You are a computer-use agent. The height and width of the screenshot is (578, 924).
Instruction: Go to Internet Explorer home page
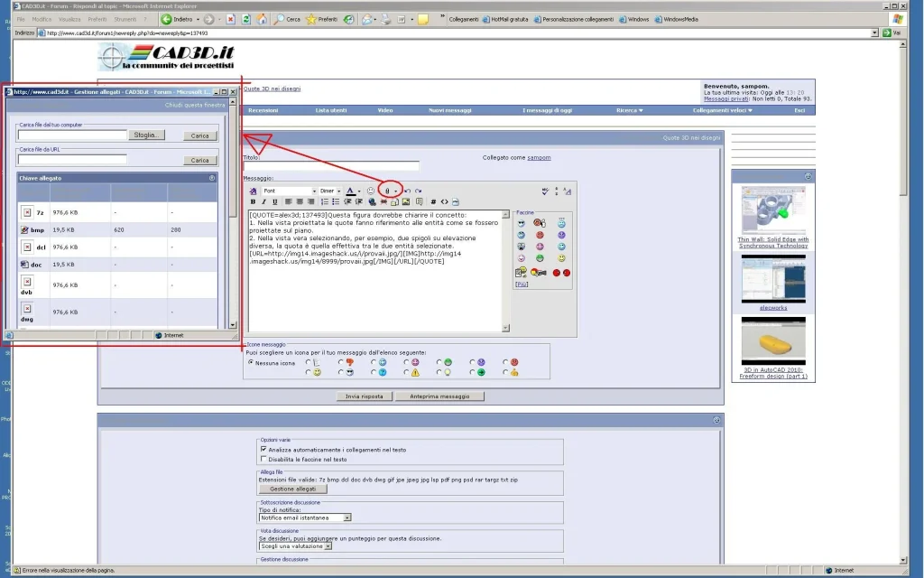point(263,19)
